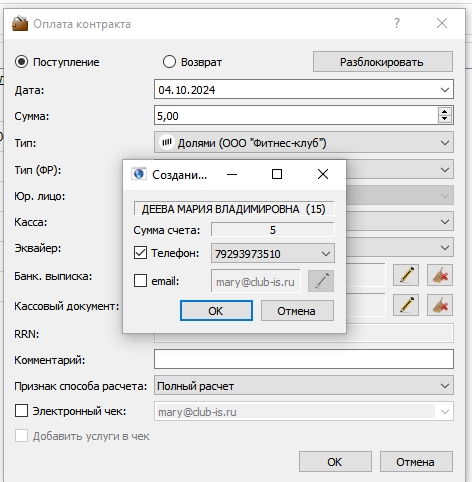The width and height of the screenshot is (472, 482).
Task: Select the Поступление radio button
Action: (x=21, y=62)
